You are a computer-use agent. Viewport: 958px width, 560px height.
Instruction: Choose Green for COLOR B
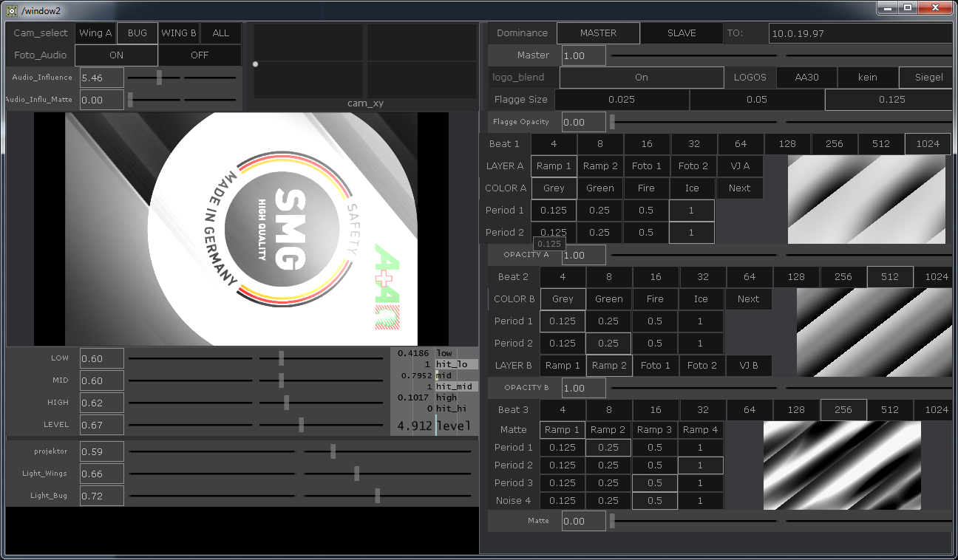[x=609, y=299]
